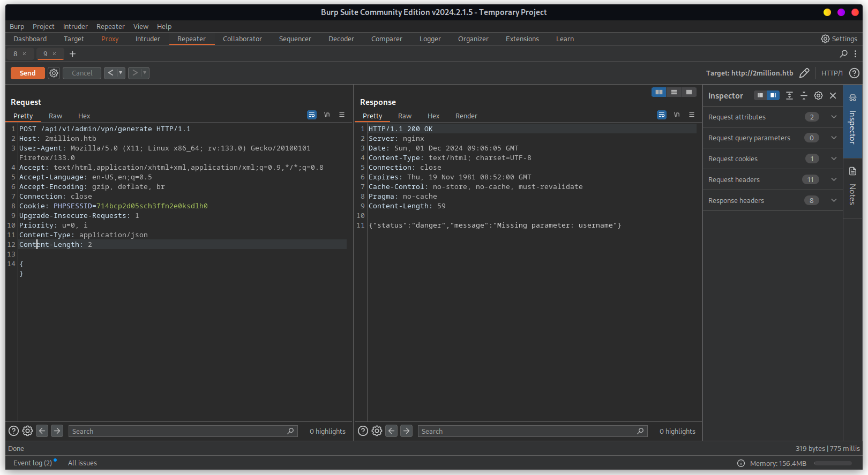The image size is (868, 475).
Task: Switch request view to Raw
Action: coord(55,116)
